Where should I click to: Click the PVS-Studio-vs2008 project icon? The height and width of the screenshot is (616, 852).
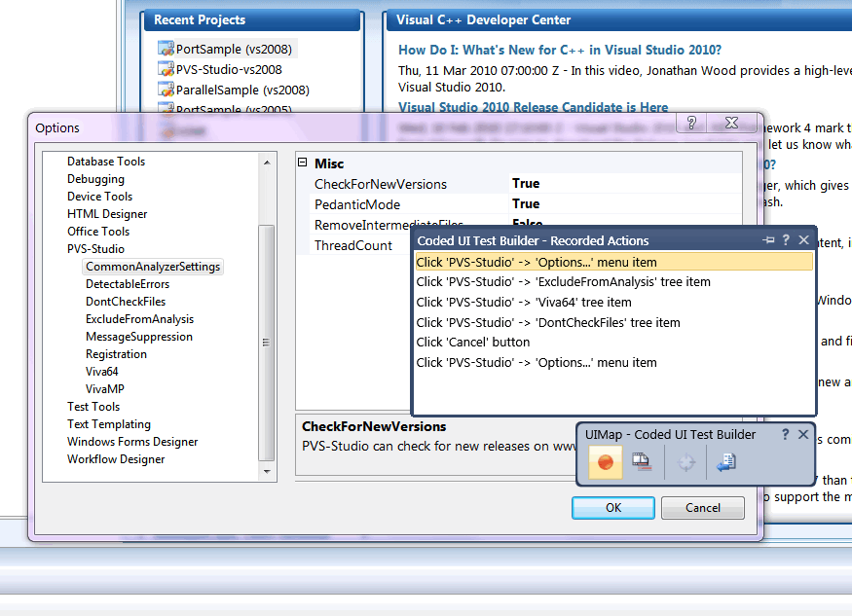pos(166,69)
